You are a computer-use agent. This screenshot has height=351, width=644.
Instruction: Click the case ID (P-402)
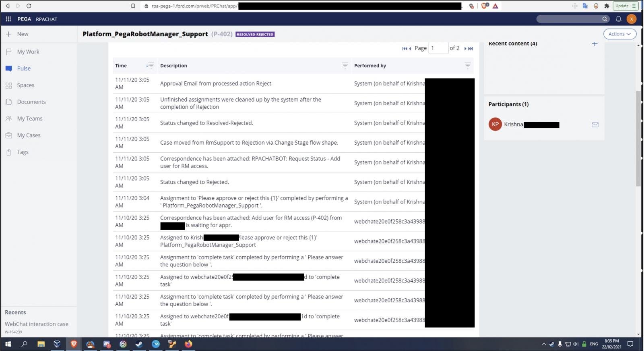point(222,34)
